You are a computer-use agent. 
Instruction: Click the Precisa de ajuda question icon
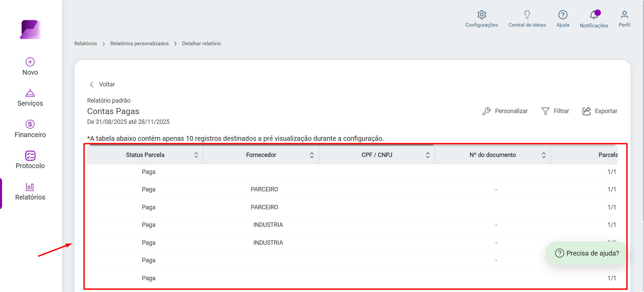[559, 253]
